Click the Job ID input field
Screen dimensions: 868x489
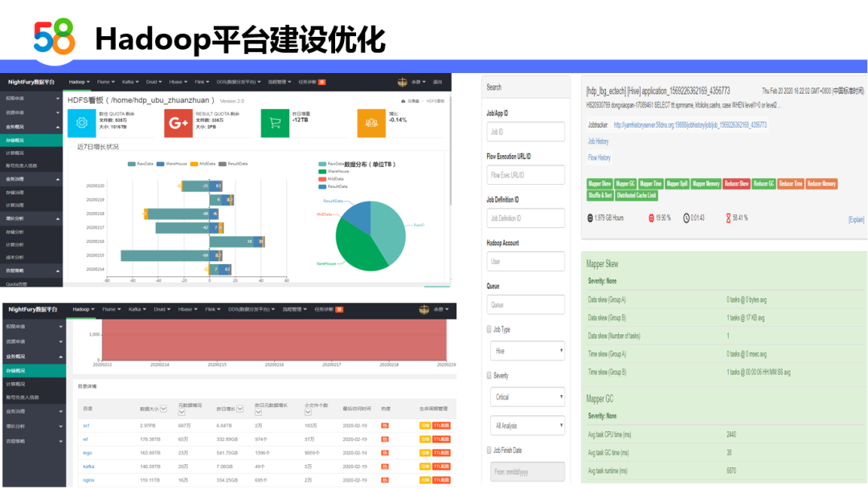coord(526,132)
